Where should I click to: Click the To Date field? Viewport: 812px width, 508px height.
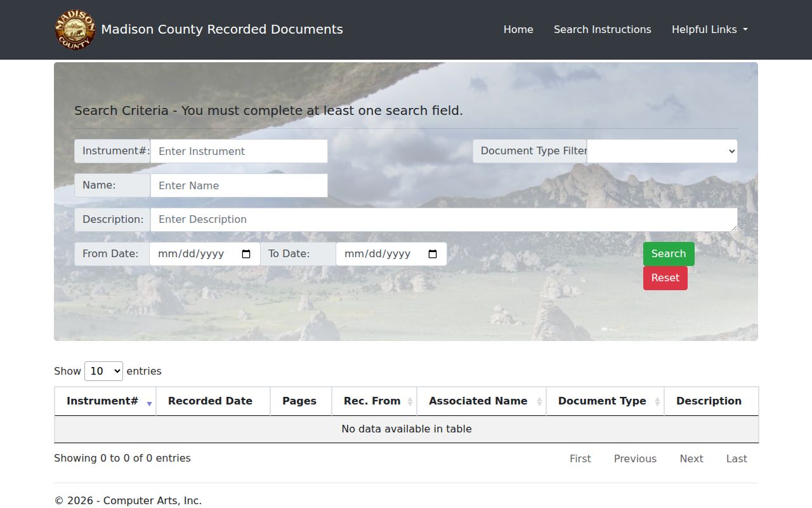coord(391,254)
